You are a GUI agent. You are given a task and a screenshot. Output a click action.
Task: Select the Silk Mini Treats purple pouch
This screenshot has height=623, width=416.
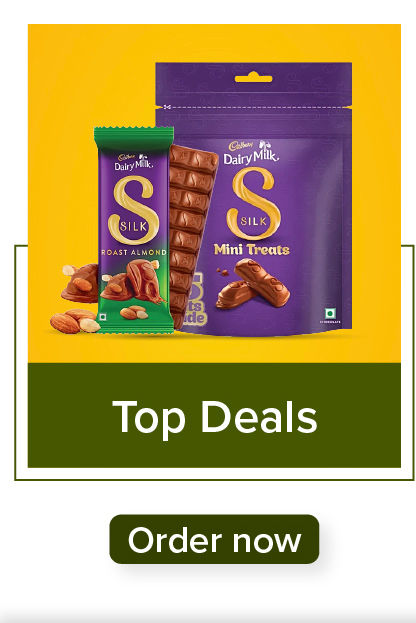click(x=254, y=199)
